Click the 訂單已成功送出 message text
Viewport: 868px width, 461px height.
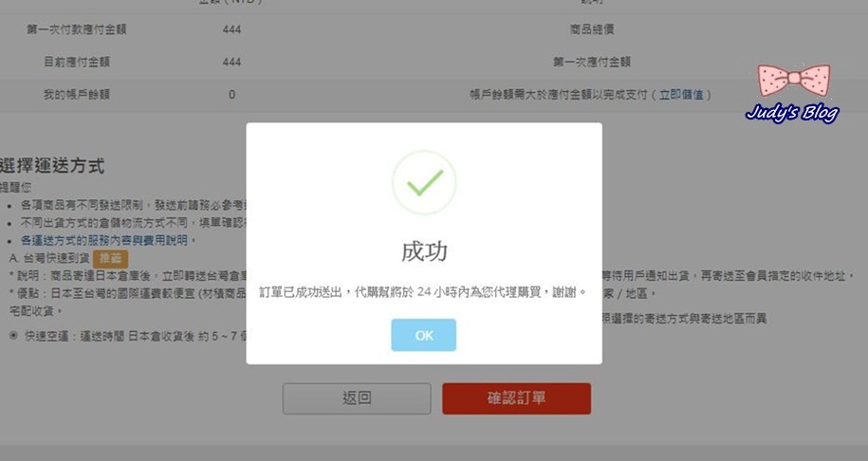[x=301, y=291]
